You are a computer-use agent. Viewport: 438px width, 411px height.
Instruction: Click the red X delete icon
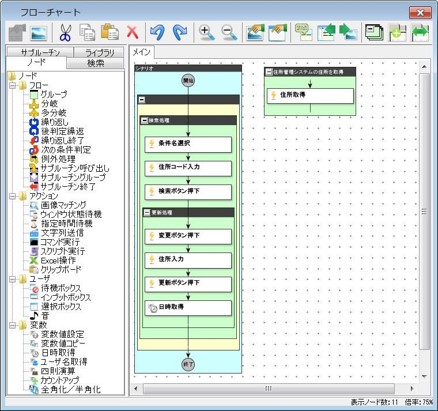tap(132, 33)
